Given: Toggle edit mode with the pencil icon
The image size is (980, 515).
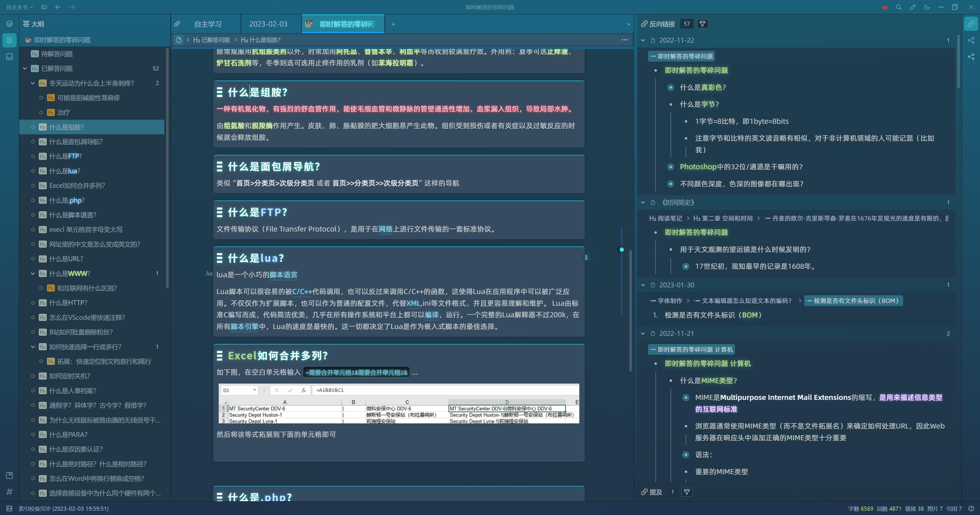Looking at the screenshot, I should pyautogui.click(x=913, y=7).
